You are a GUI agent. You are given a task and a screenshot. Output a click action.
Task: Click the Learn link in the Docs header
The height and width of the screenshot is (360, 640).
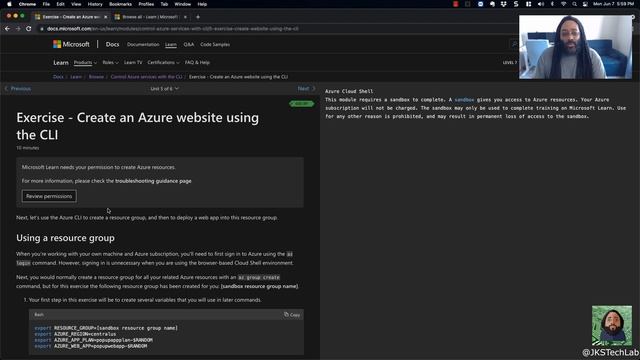[171, 44]
